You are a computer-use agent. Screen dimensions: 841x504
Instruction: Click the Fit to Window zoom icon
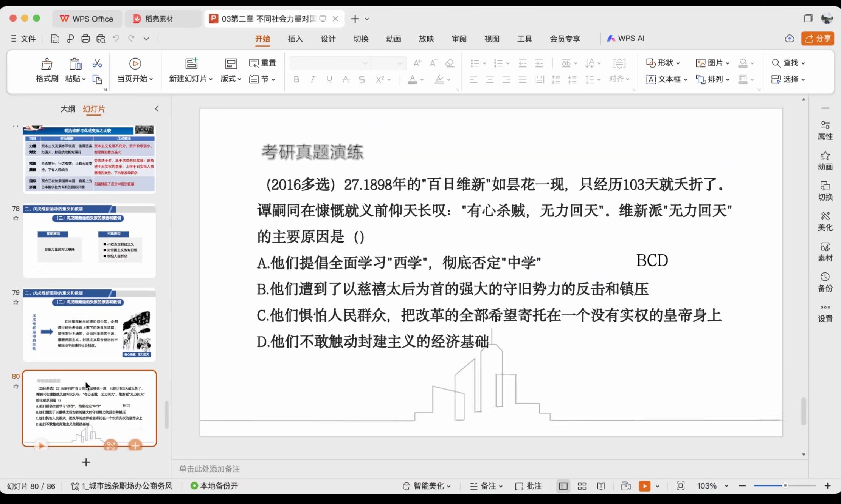click(680, 486)
